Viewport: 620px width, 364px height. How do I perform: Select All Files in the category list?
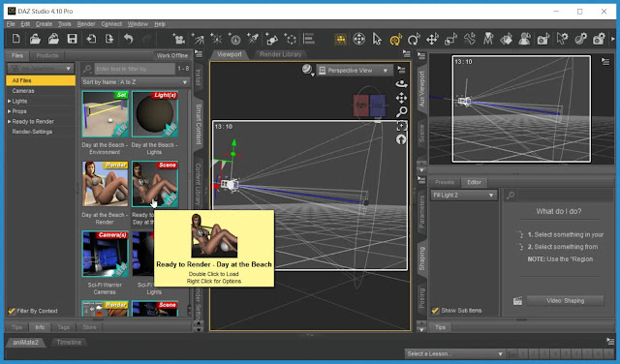(41, 80)
